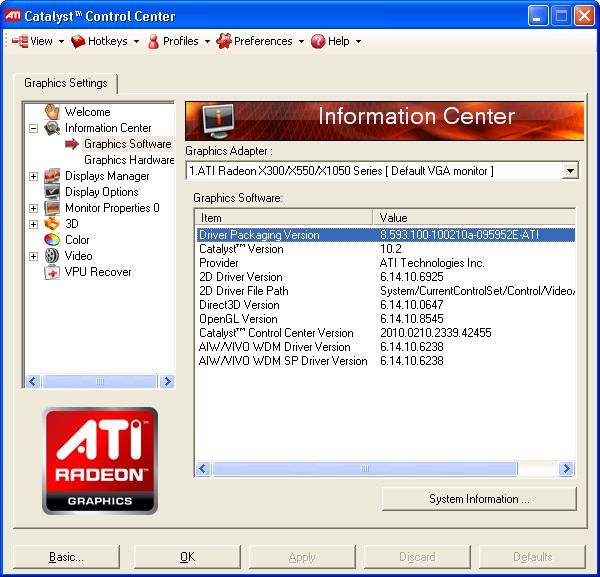Select Display Options in the tree
600x577 pixels.
click(102, 192)
